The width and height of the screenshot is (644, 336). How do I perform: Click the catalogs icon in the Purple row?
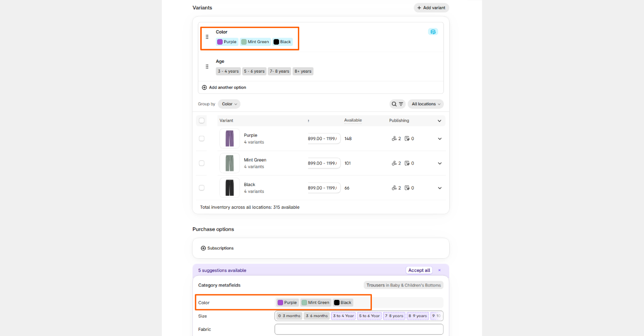tap(407, 139)
